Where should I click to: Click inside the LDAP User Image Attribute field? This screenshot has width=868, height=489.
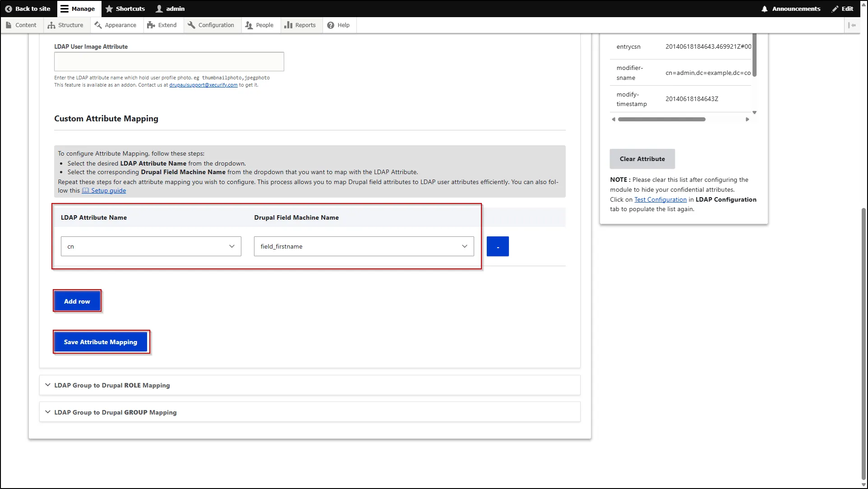(x=168, y=61)
